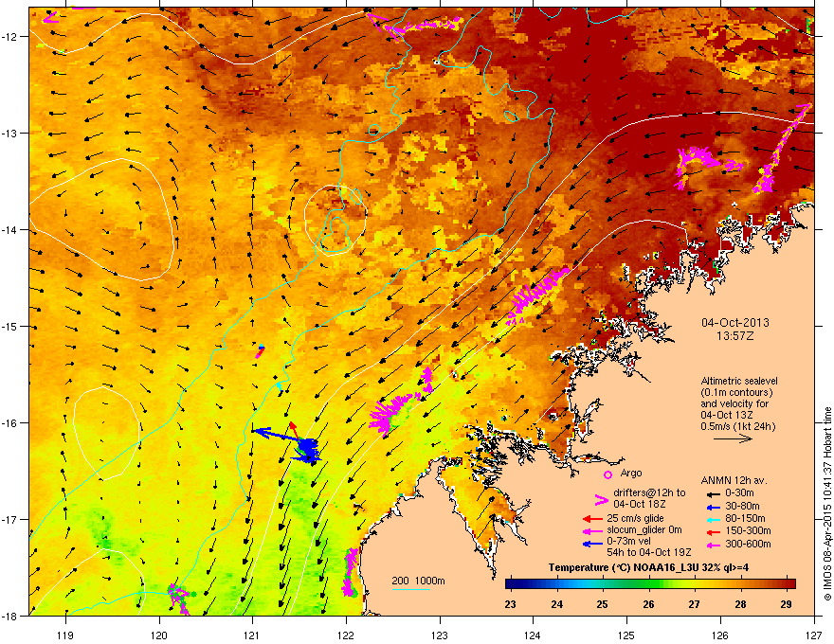
Task: Click the magenta drifter track near 122E, 17.5S
Action: point(351,572)
